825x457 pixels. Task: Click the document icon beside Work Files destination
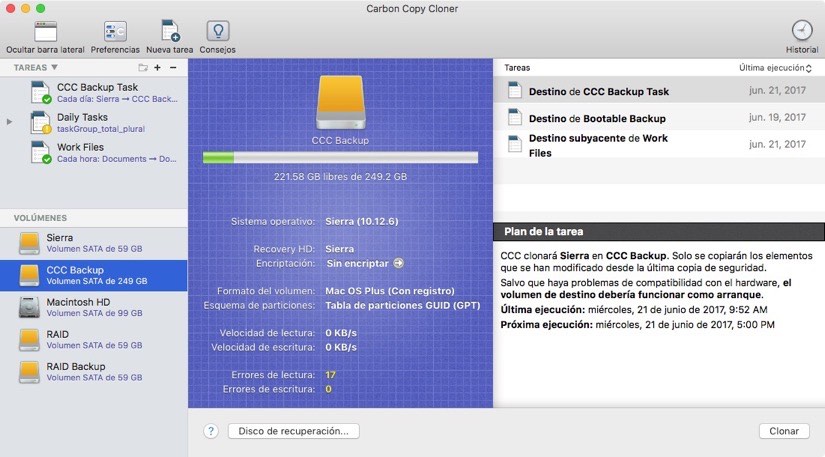(515, 144)
